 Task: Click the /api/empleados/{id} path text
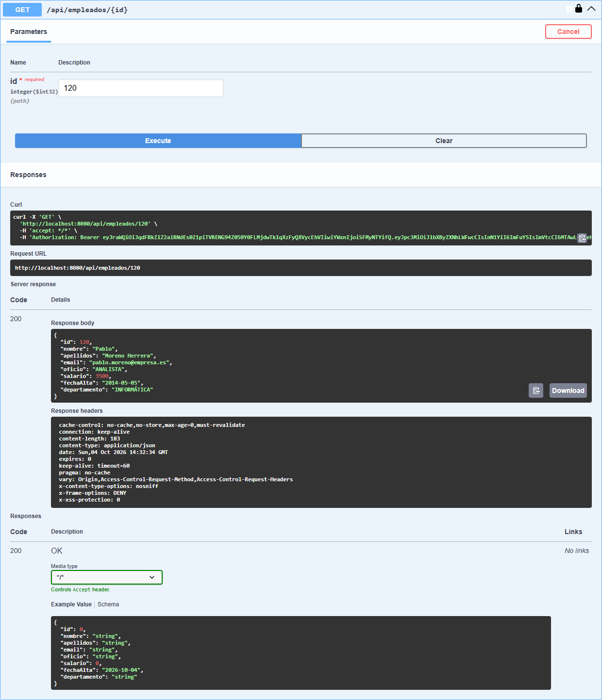point(87,10)
